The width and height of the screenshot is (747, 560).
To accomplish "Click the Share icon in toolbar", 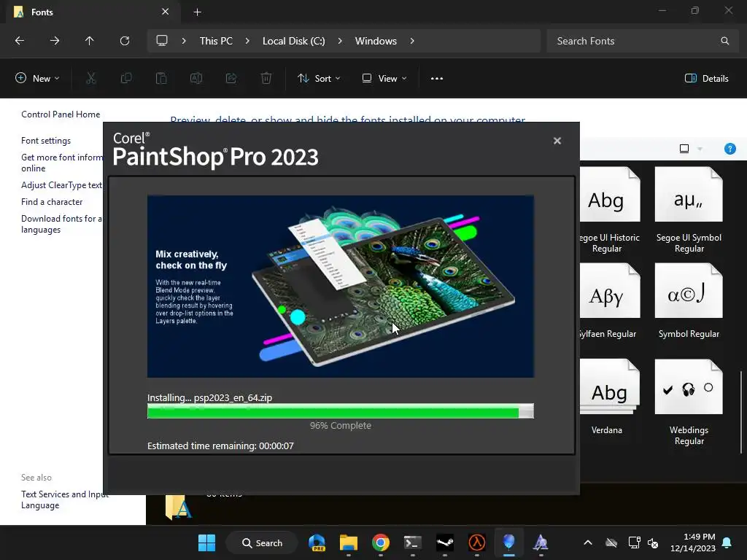I will click(x=231, y=79).
